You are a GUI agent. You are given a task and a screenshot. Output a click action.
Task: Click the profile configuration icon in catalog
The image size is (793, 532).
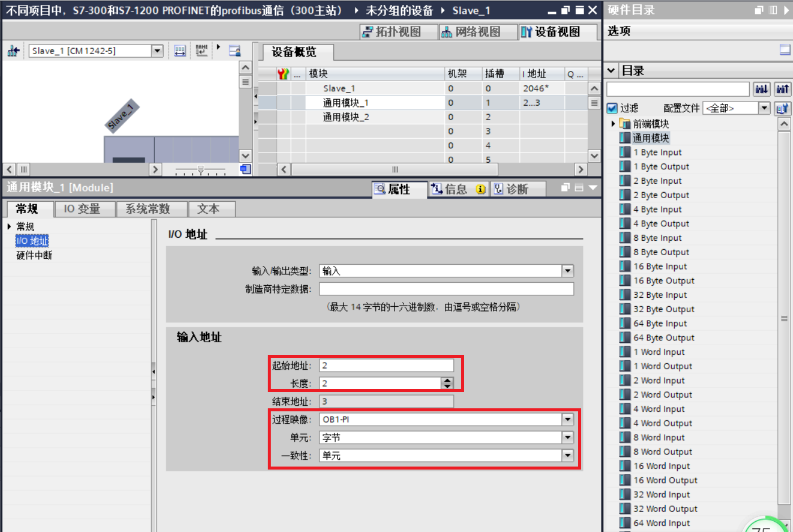(782, 108)
